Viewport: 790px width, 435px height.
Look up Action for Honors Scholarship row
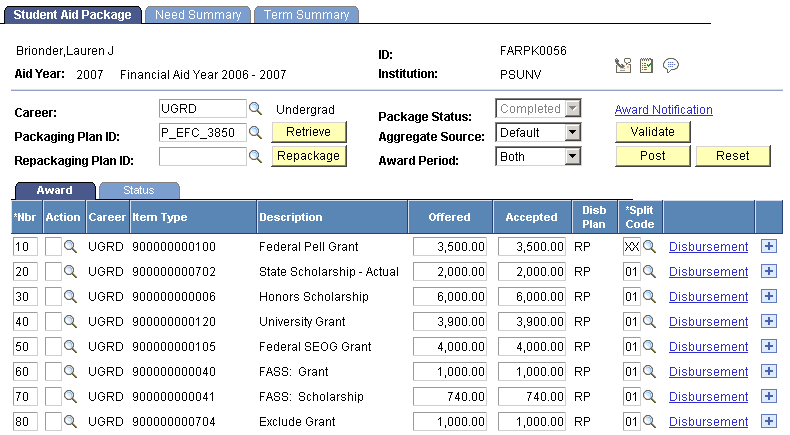click(x=71, y=296)
